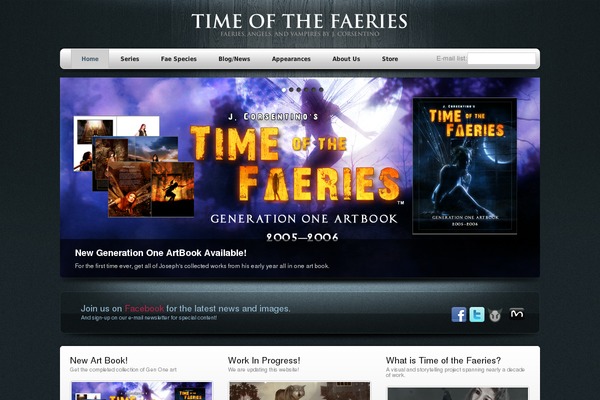
Task: Open the artbook cover image in slider
Action: tap(465, 166)
